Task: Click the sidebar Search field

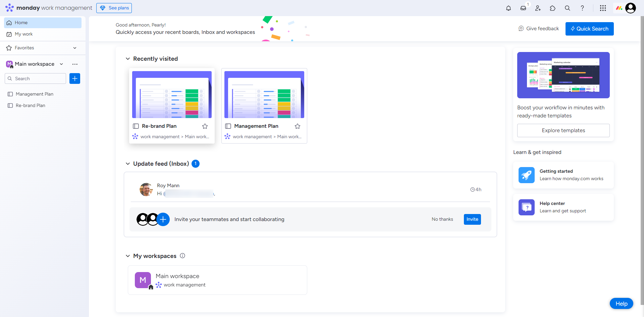Action: 35,78
